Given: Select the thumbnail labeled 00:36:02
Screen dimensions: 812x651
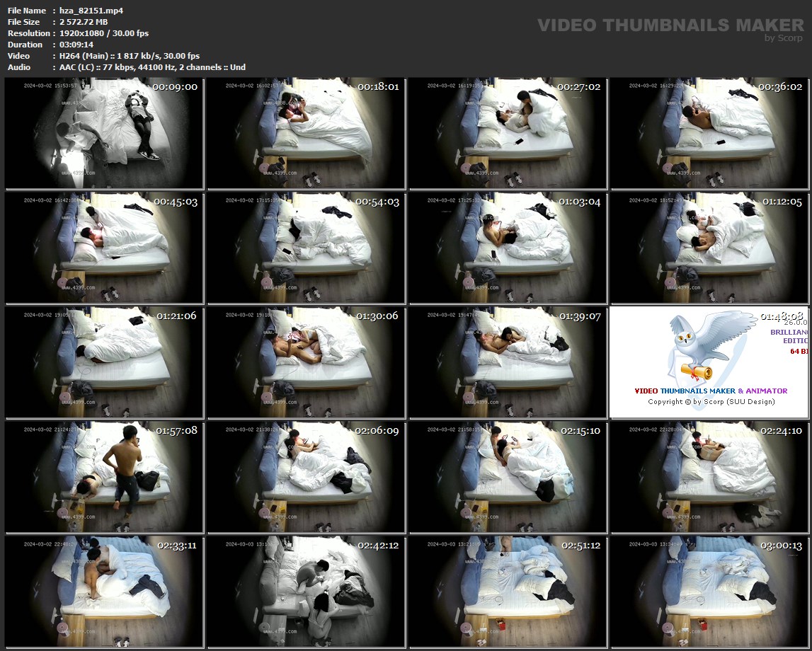Looking at the screenshot, I should point(709,134).
